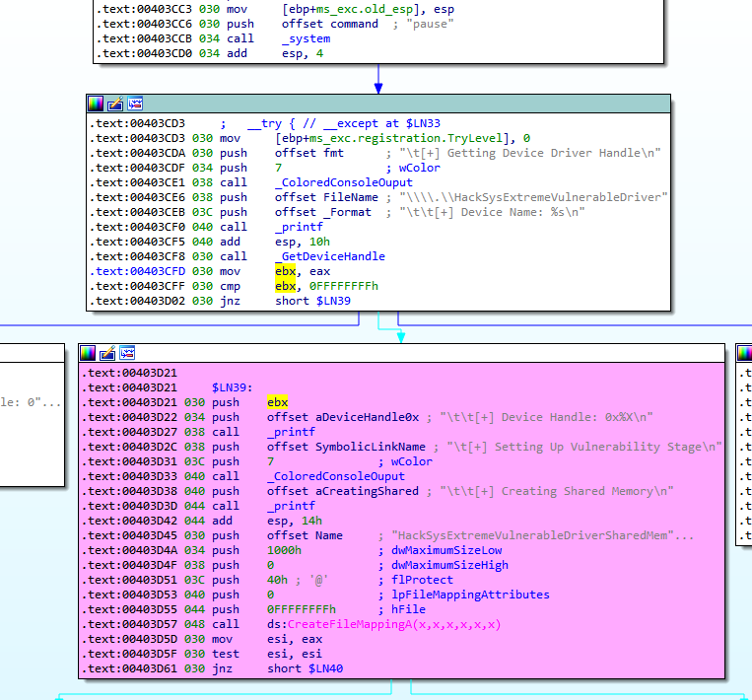Click the color icon on the _GetDeviceHandle node

[96, 104]
